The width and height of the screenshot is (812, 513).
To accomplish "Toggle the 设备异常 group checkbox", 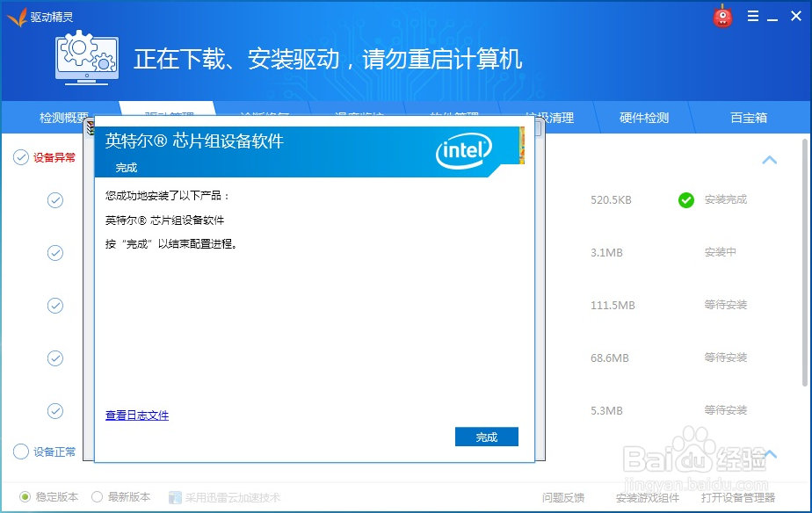I will (x=21, y=157).
